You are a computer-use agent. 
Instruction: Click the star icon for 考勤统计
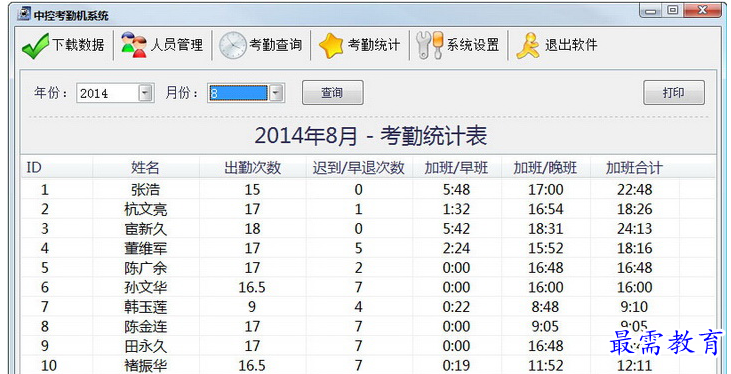(x=331, y=45)
